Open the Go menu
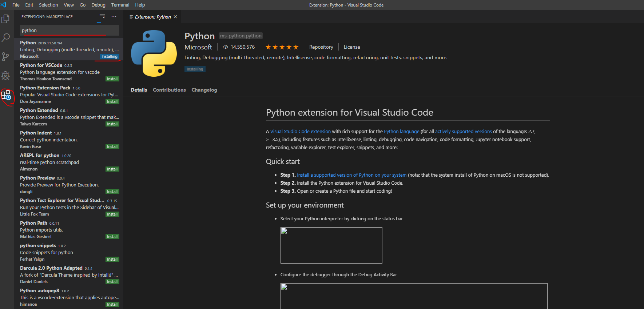 [x=83, y=5]
